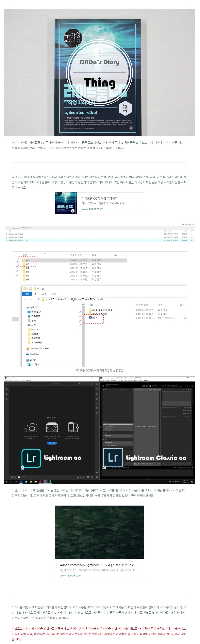Viewport: 200px width, 644px height.
Task: Open the 라이트룸 CC 무작정 따라하기 link card title
Action: [x=100, y=198]
